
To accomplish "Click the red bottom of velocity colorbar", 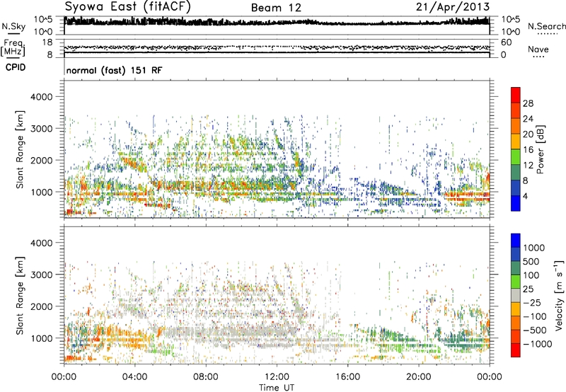I will pyautogui.click(x=516, y=350).
